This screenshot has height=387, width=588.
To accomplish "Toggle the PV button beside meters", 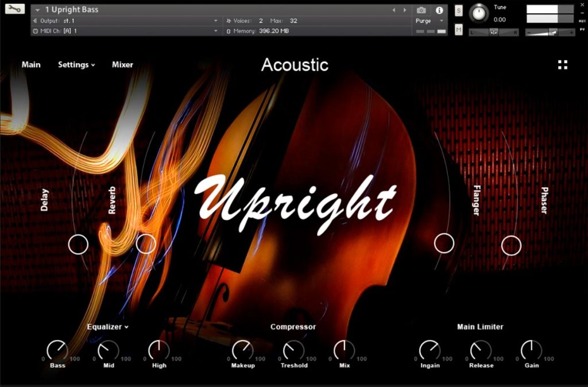I will click(582, 29).
